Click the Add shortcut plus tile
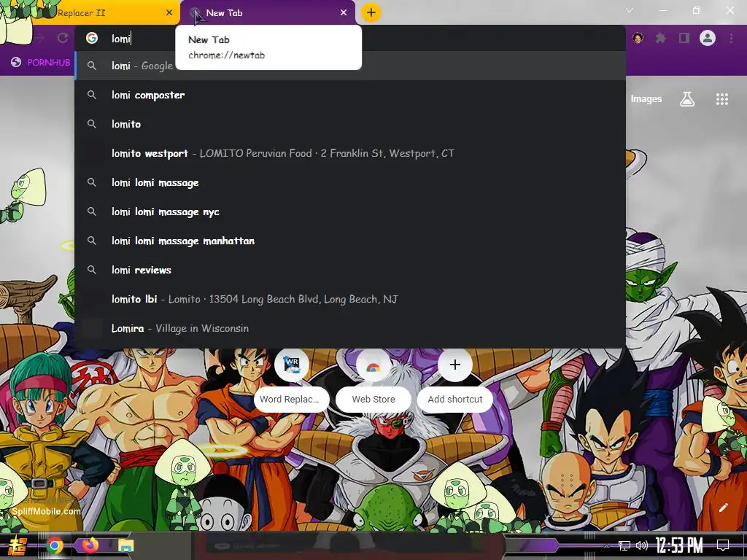Viewport: 747px width, 560px height. click(455, 381)
